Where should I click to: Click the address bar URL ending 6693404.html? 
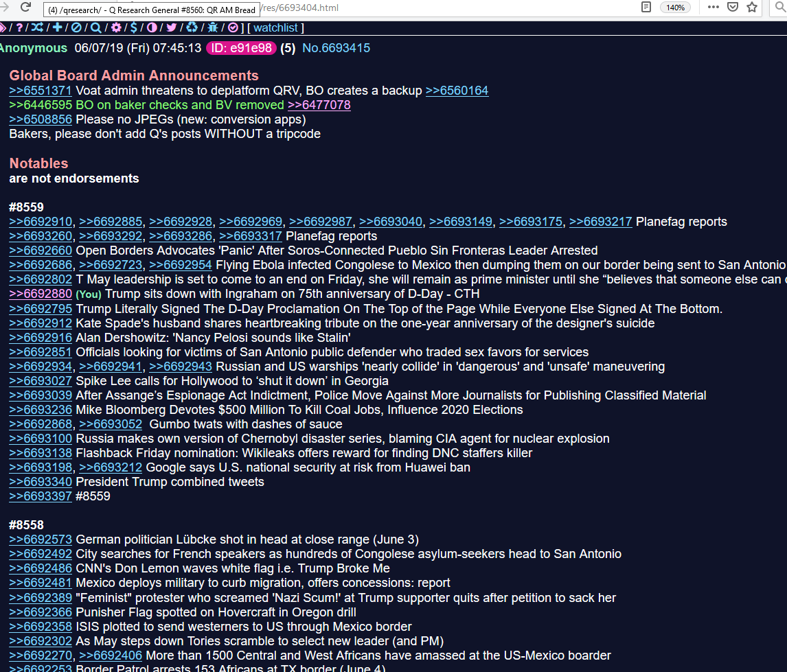299,8
